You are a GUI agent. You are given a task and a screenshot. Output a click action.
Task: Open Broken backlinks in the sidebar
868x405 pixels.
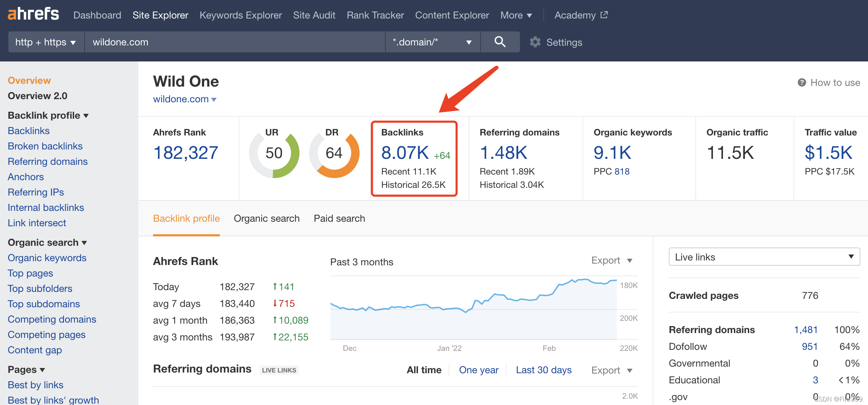(45, 146)
